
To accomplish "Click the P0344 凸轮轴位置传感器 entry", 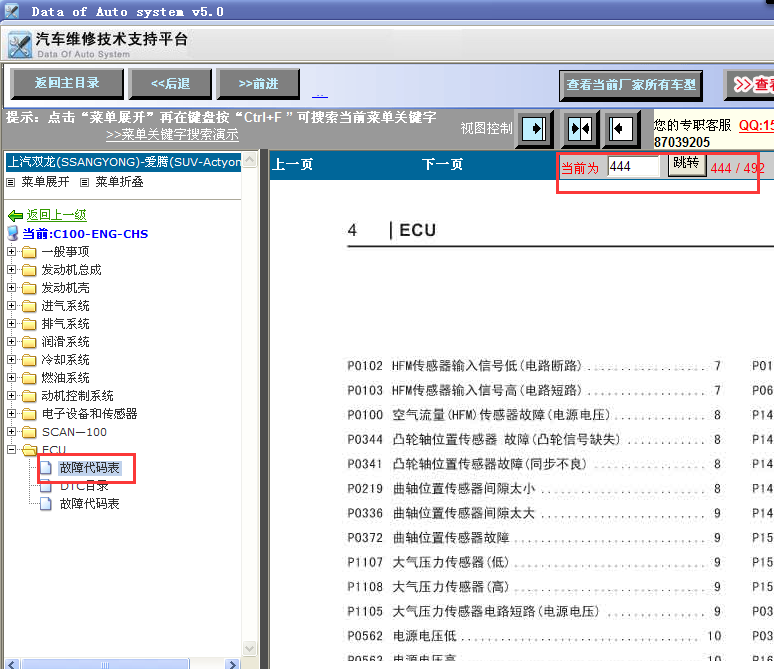I will click(534, 439).
